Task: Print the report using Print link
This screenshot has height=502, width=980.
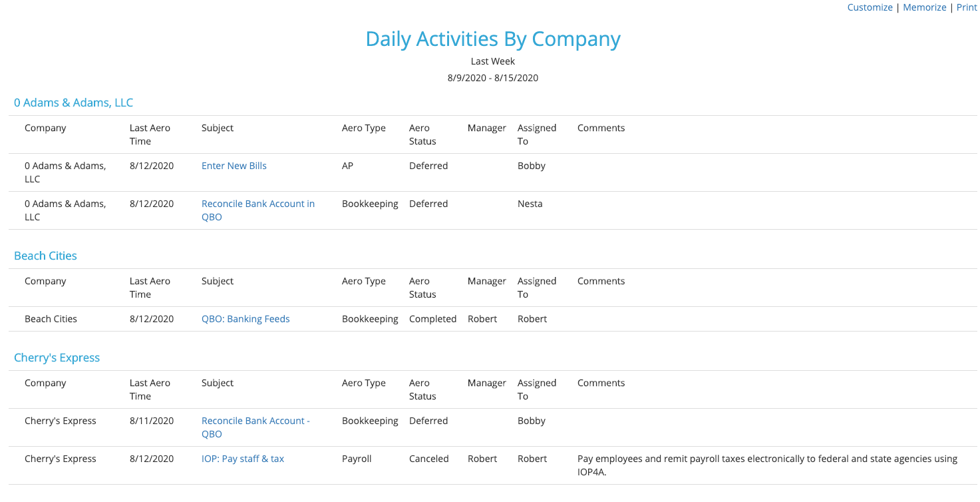Action: point(967,7)
